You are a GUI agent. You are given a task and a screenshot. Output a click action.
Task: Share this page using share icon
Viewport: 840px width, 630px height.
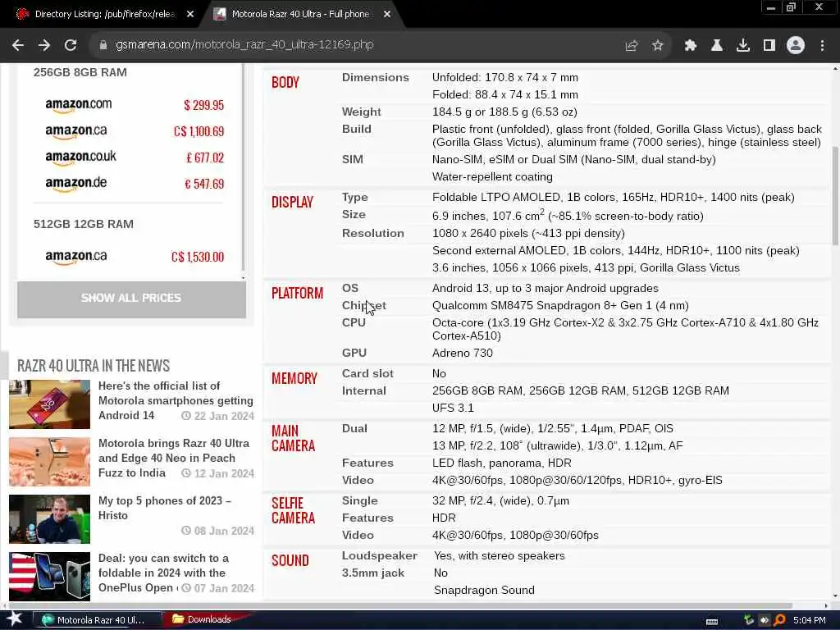631,45
